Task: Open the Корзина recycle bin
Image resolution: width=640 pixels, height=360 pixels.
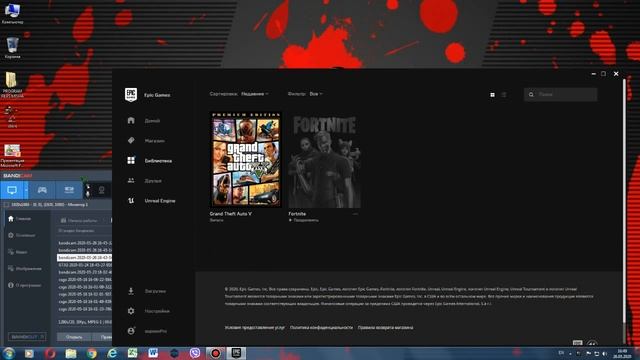Action: [13, 48]
